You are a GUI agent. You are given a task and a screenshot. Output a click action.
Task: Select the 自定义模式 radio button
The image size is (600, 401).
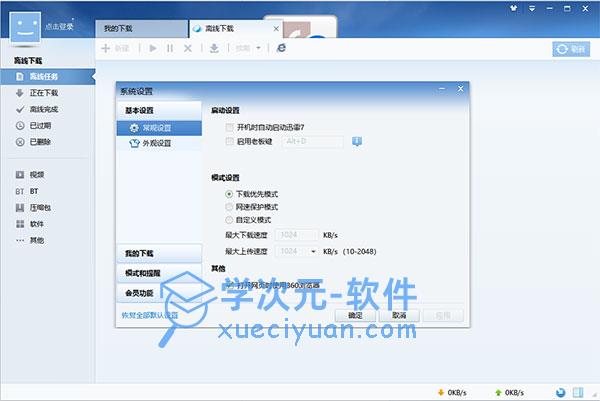[229, 220]
